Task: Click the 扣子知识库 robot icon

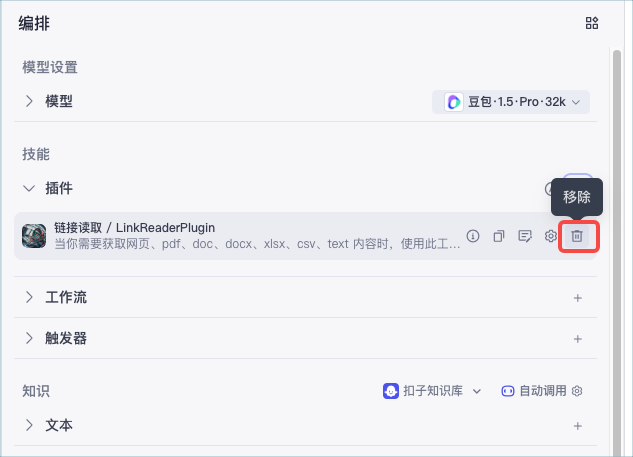Action: click(391, 391)
